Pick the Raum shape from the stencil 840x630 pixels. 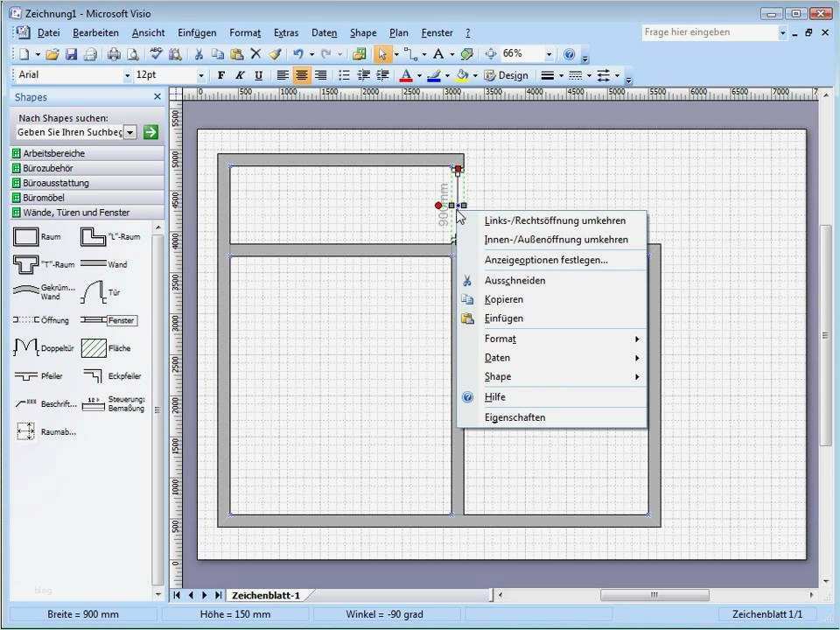coord(37,236)
